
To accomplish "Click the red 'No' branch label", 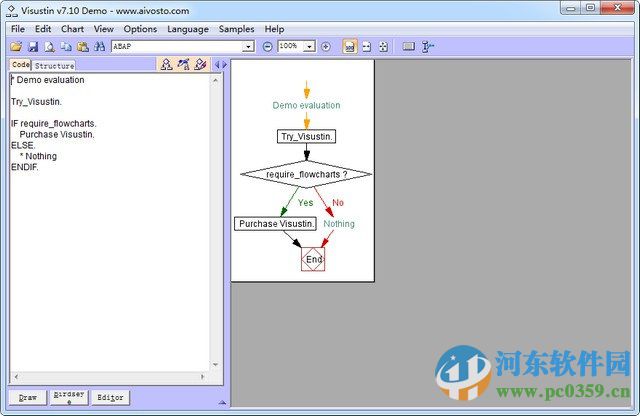I will tap(338, 202).
